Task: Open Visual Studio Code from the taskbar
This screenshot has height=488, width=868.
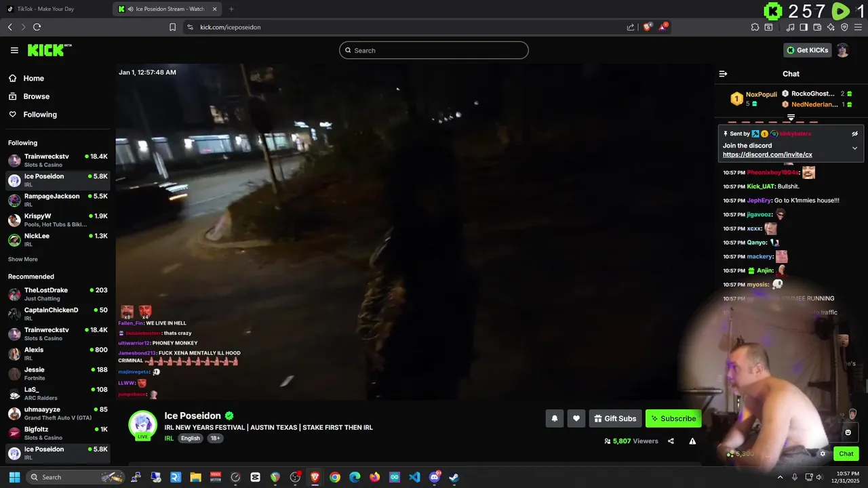Action: (414, 477)
